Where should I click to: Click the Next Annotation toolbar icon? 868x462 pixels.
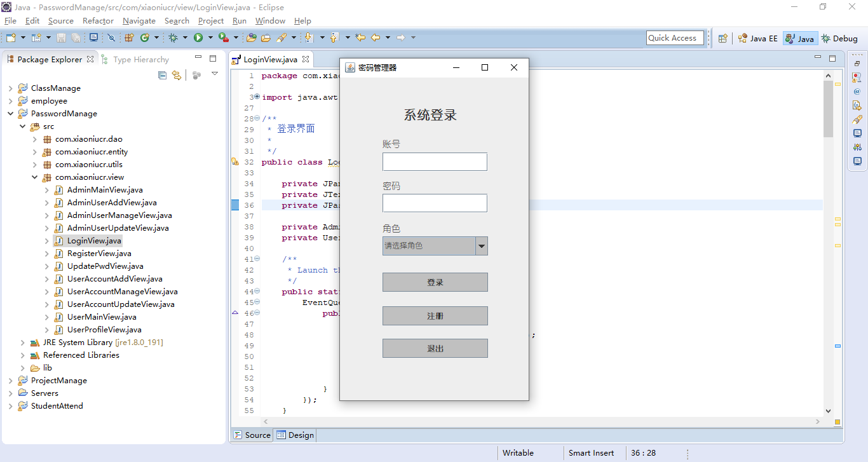tap(309, 37)
